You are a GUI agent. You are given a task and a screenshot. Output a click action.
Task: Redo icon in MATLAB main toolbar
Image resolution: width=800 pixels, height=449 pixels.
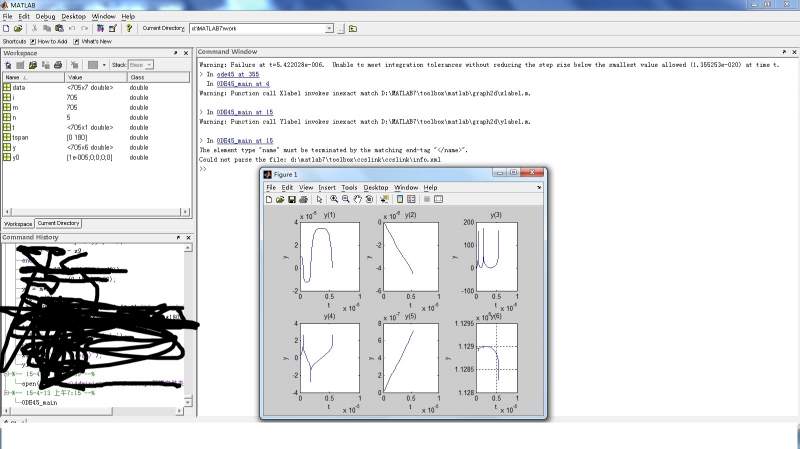[84, 29]
